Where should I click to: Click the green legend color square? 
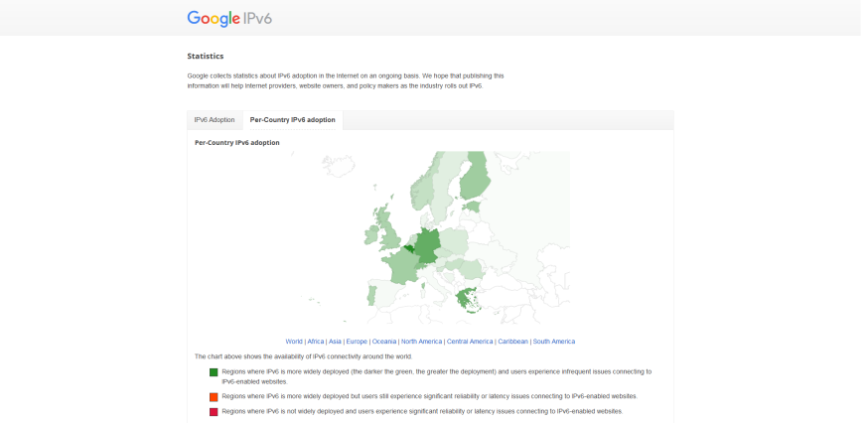coord(214,372)
